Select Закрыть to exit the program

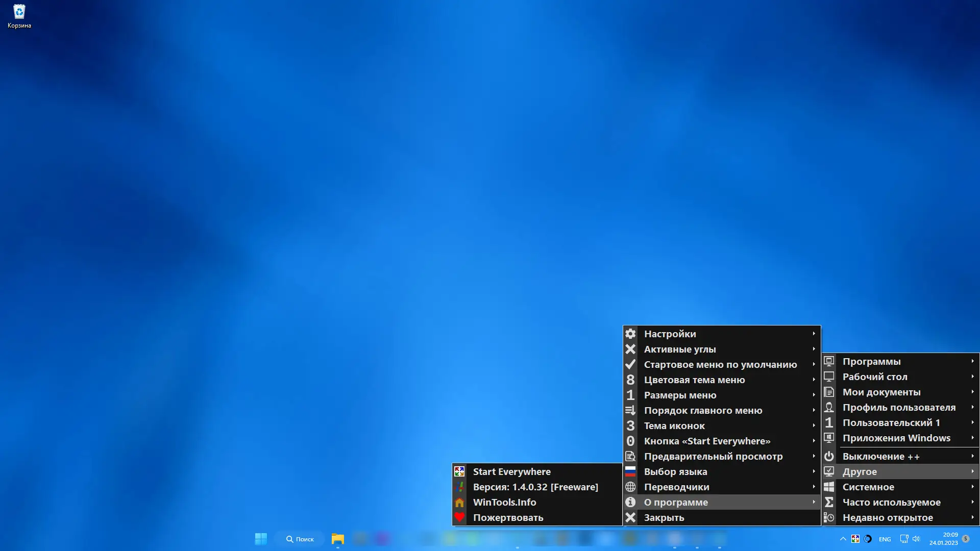[x=664, y=517]
